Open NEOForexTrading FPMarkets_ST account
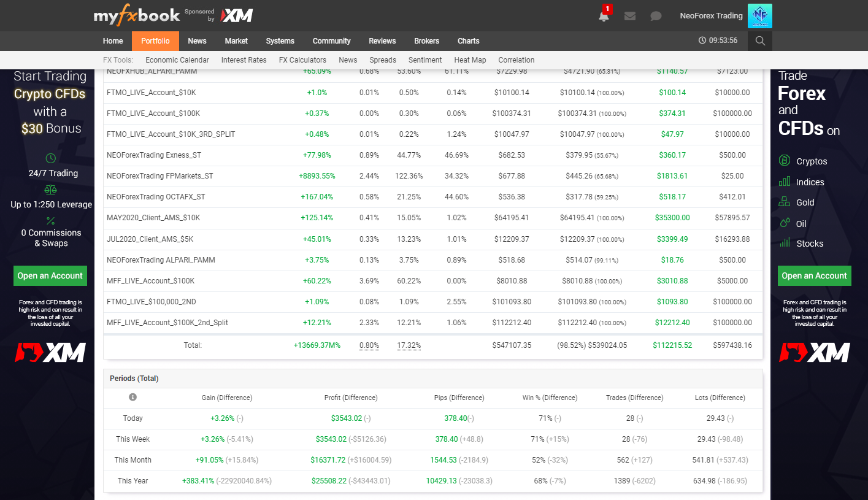Viewport: 868px width, 500px height. pyautogui.click(x=160, y=176)
